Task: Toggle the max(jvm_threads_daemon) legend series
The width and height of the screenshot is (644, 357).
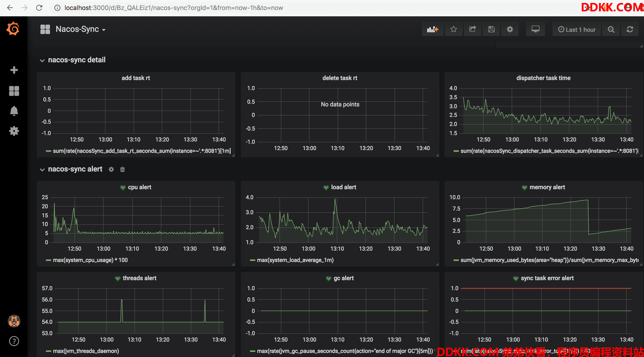Action: tap(86, 351)
